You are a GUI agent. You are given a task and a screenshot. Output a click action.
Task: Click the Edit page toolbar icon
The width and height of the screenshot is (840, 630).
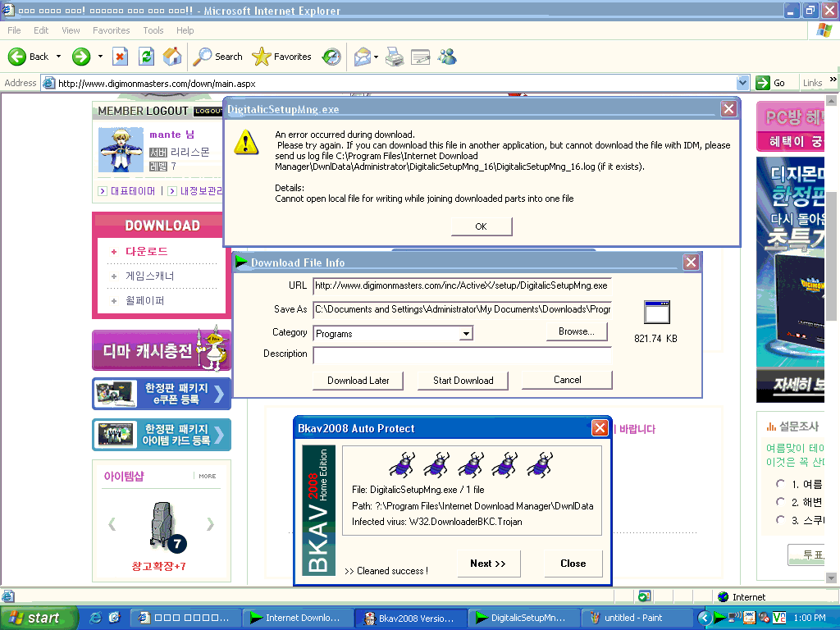tap(421, 57)
